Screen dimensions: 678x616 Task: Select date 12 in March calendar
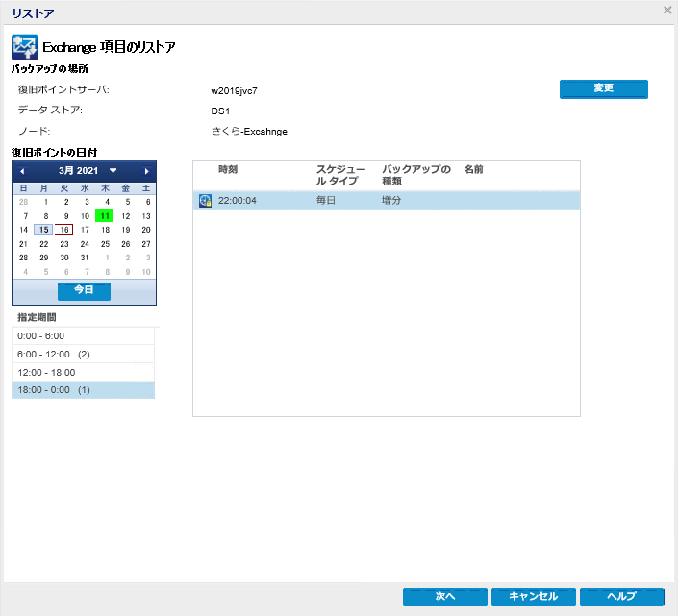pos(126,216)
